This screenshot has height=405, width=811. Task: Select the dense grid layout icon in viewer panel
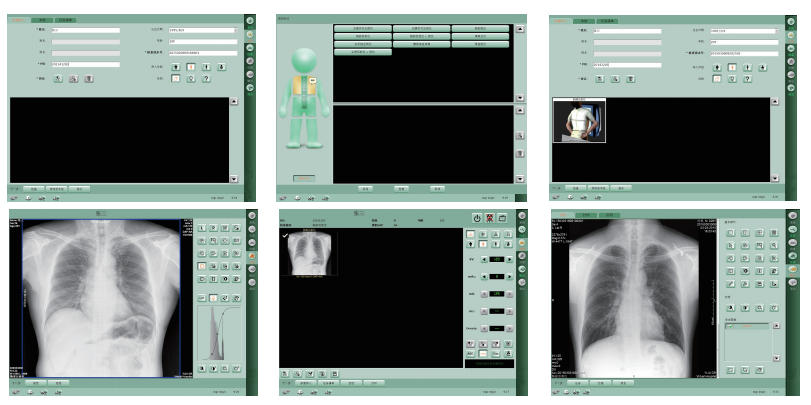[774, 233]
